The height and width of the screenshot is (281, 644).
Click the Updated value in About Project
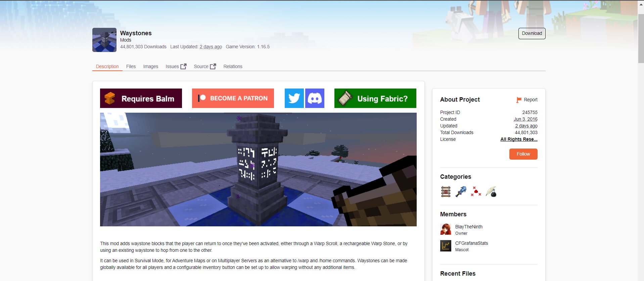526,126
